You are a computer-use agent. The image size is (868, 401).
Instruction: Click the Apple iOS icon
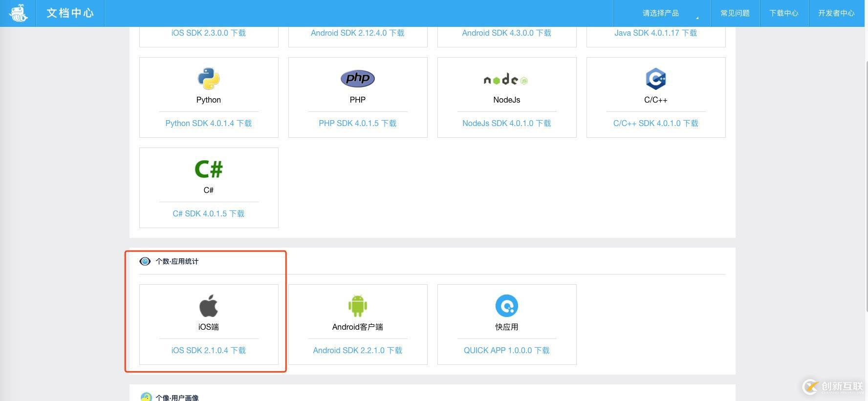click(209, 306)
